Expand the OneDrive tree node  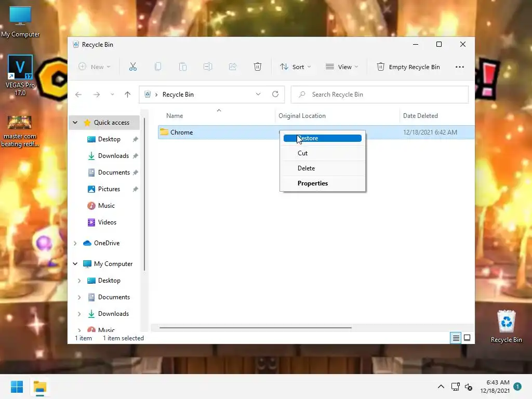[x=75, y=243]
